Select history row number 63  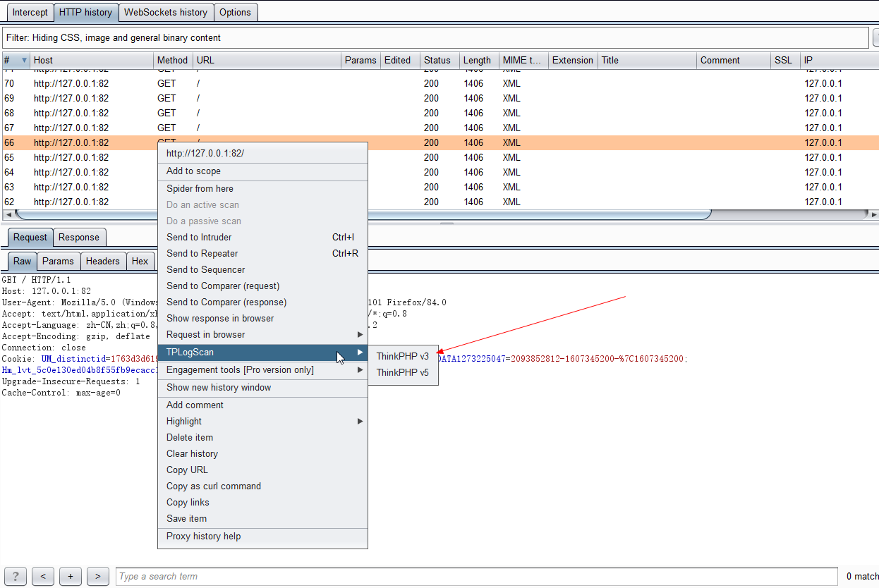pyautogui.click(x=439, y=187)
